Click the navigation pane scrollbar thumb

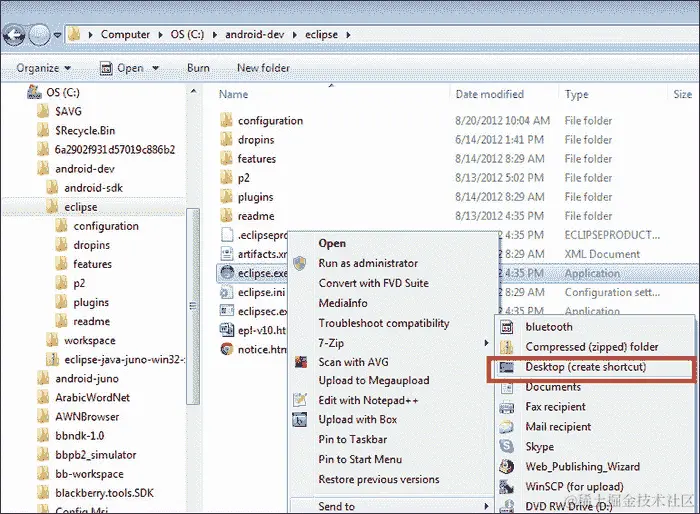(x=193, y=306)
